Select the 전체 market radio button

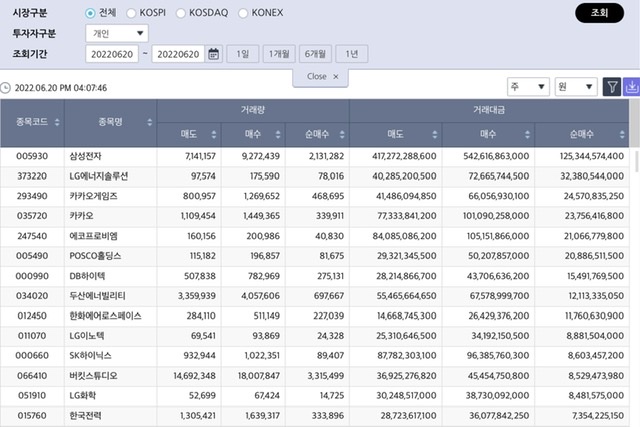point(91,13)
